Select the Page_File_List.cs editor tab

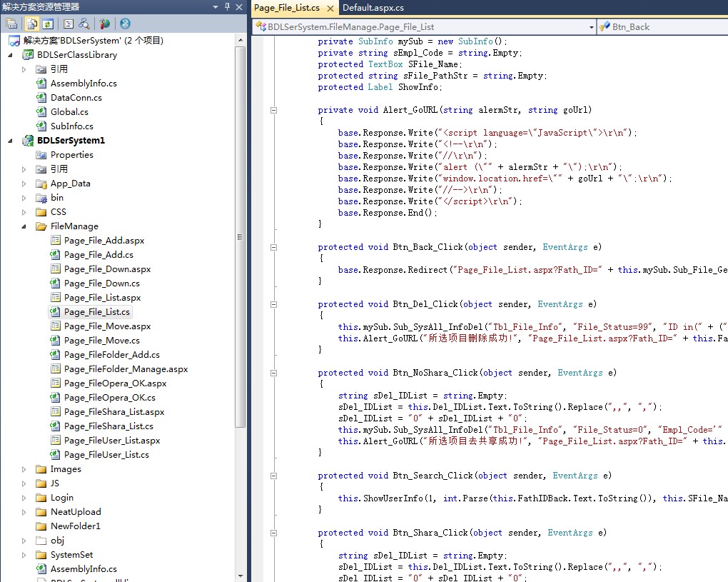[x=287, y=8]
